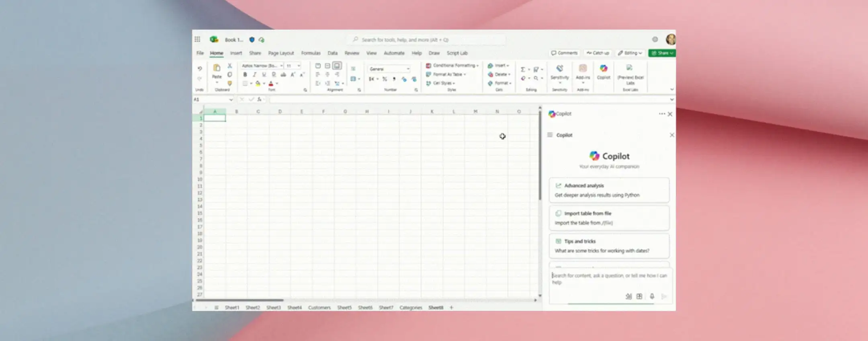Click the Comments button

point(564,53)
